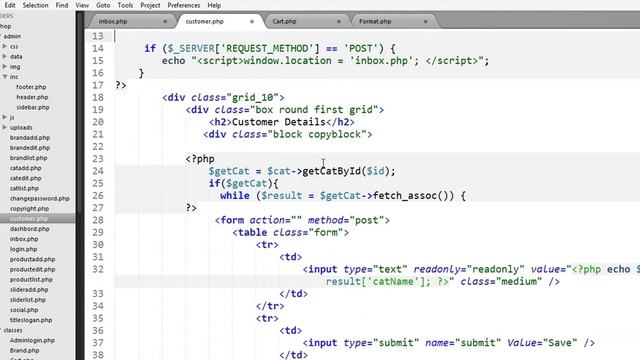The image size is (640, 360).
Task: Open the Preferences menu
Action: click(184, 5)
